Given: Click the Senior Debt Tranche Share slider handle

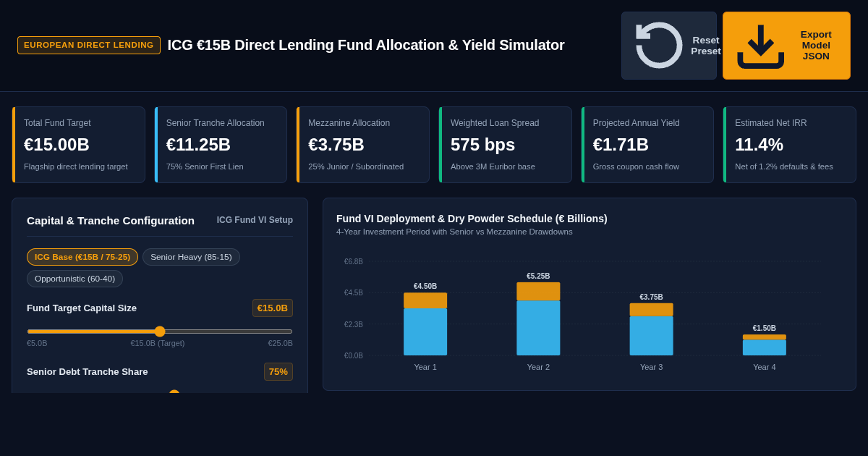Looking at the screenshot, I should [174, 392].
